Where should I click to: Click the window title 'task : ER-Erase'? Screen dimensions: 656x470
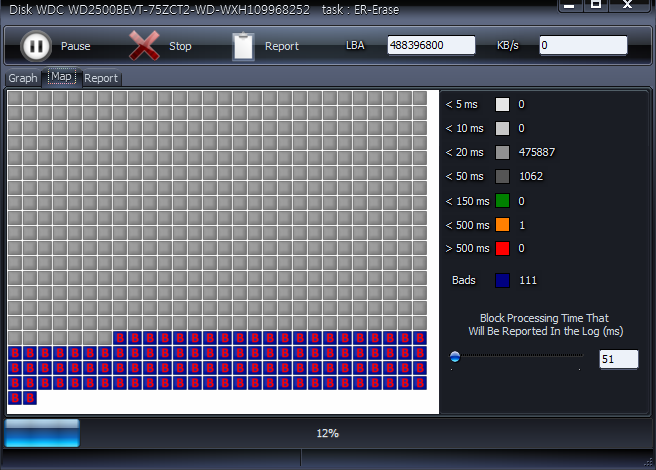click(360, 10)
